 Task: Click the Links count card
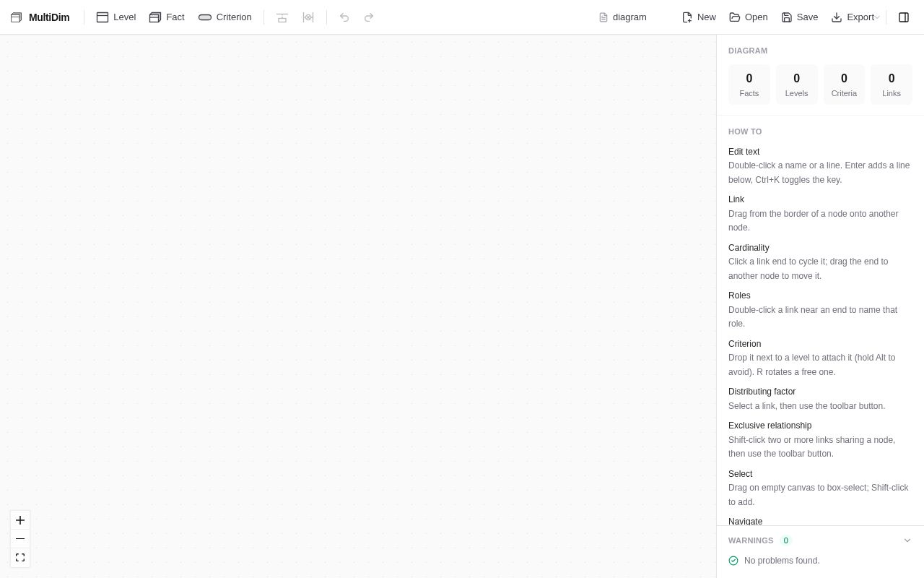click(892, 85)
